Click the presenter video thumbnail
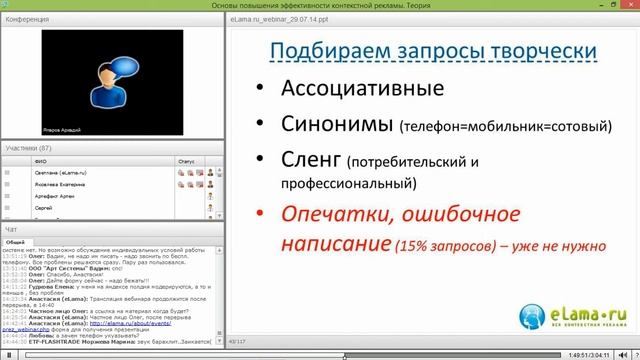 click(112, 82)
